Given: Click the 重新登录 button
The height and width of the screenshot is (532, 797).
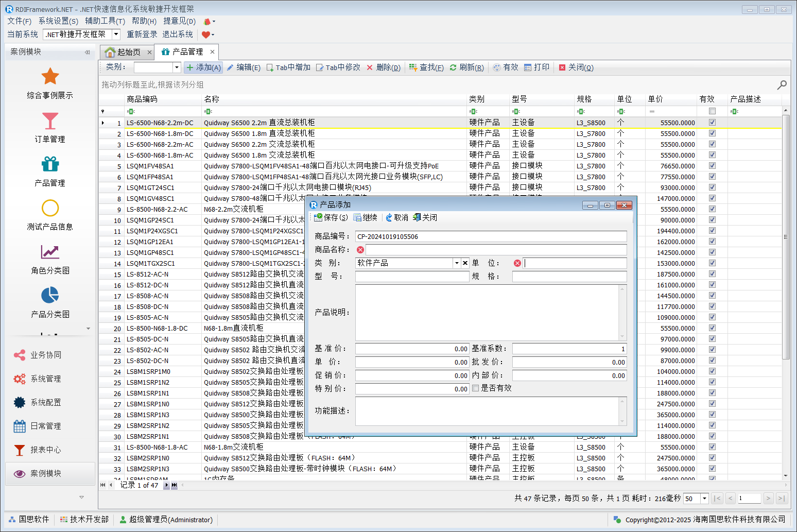Looking at the screenshot, I should pos(142,35).
